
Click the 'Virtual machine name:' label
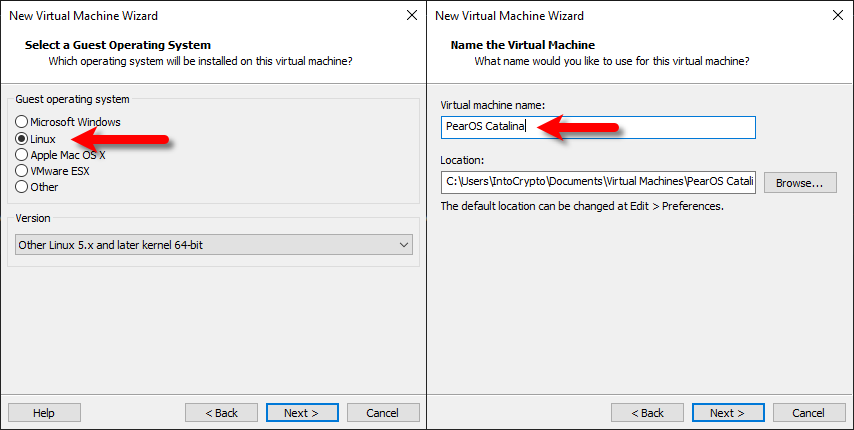click(x=492, y=105)
